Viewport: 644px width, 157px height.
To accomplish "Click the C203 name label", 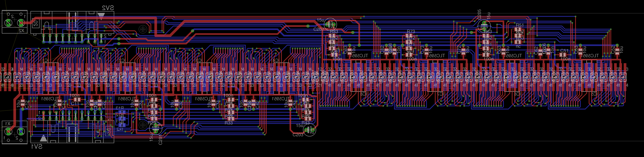I will tap(298, 135).
